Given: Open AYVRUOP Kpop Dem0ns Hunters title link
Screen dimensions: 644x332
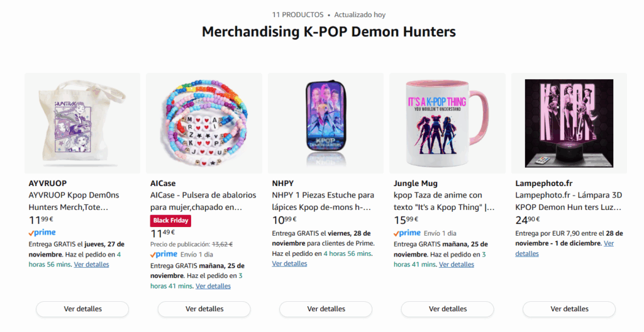Looking at the screenshot, I should 69,201.
